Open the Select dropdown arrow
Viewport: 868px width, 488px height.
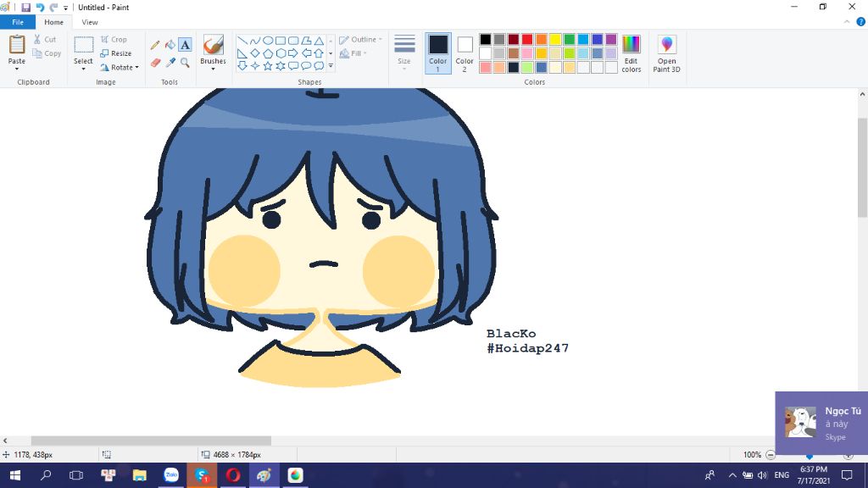[83, 69]
